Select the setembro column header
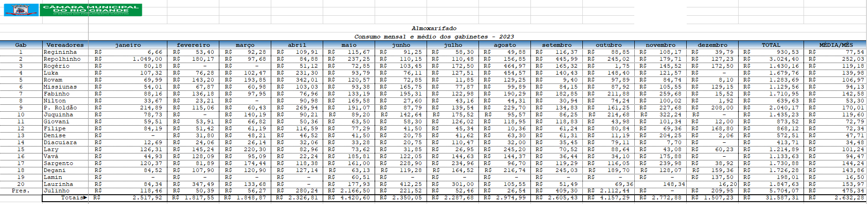The height and width of the screenshot is (204, 868). coord(556,45)
